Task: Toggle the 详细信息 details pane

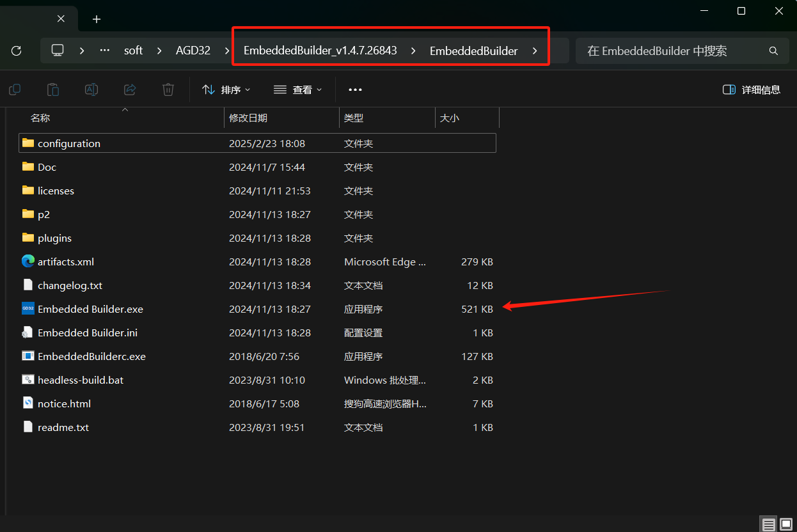Action: pyautogui.click(x=752, y=90)
